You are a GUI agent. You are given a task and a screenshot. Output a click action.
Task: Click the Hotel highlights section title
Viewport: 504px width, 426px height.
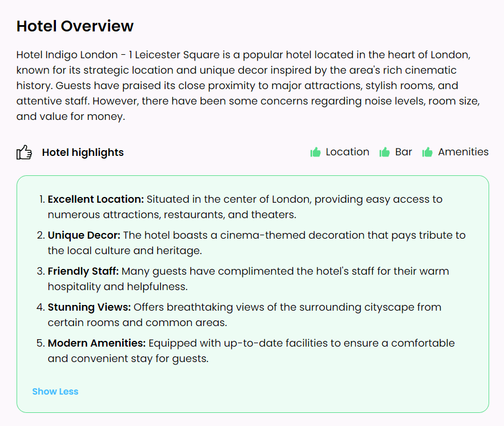[83, 152]
